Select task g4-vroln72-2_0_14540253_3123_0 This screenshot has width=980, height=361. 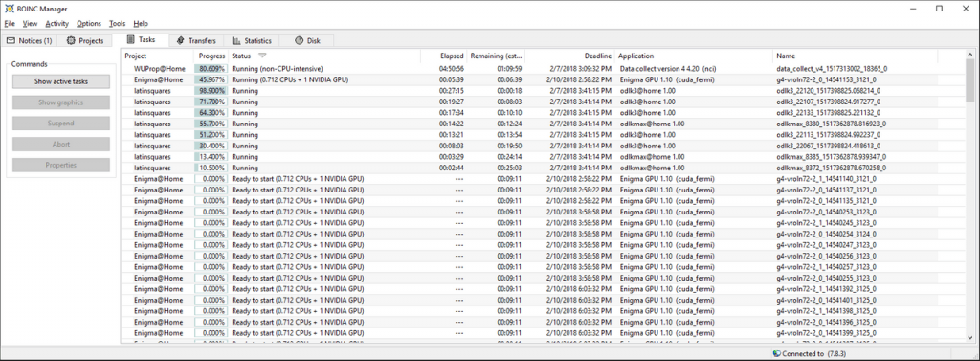[x=826, y=212]
